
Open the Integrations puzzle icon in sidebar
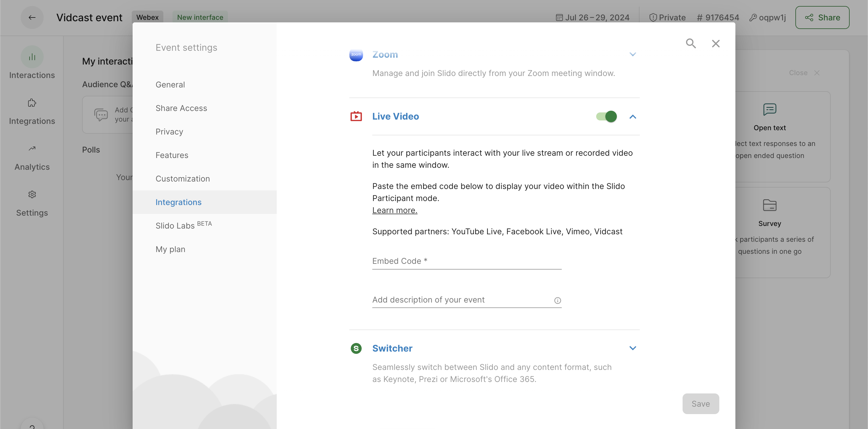coord(32,103)
